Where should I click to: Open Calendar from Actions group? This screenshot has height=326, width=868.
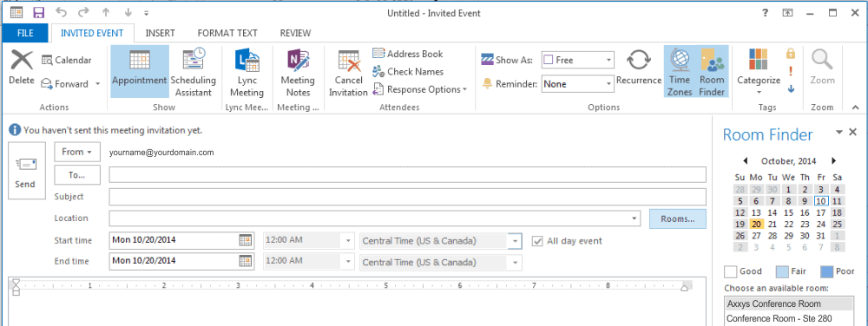(x=67, y=60)
